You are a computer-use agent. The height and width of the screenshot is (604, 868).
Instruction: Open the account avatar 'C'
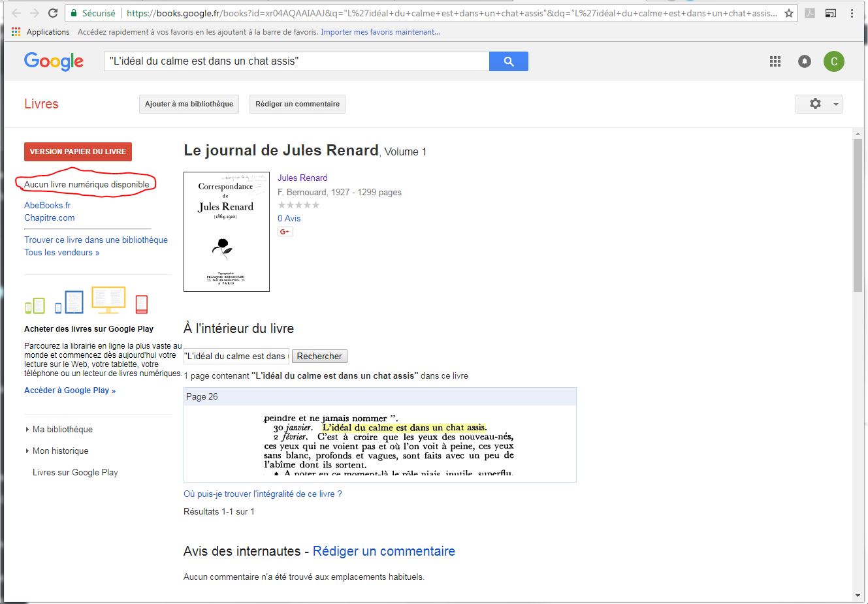[x=834, y=61]
